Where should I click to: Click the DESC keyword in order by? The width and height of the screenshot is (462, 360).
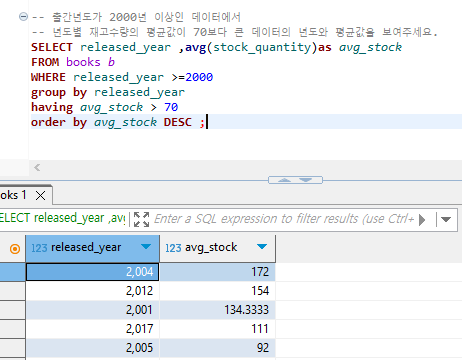[178, 122]
